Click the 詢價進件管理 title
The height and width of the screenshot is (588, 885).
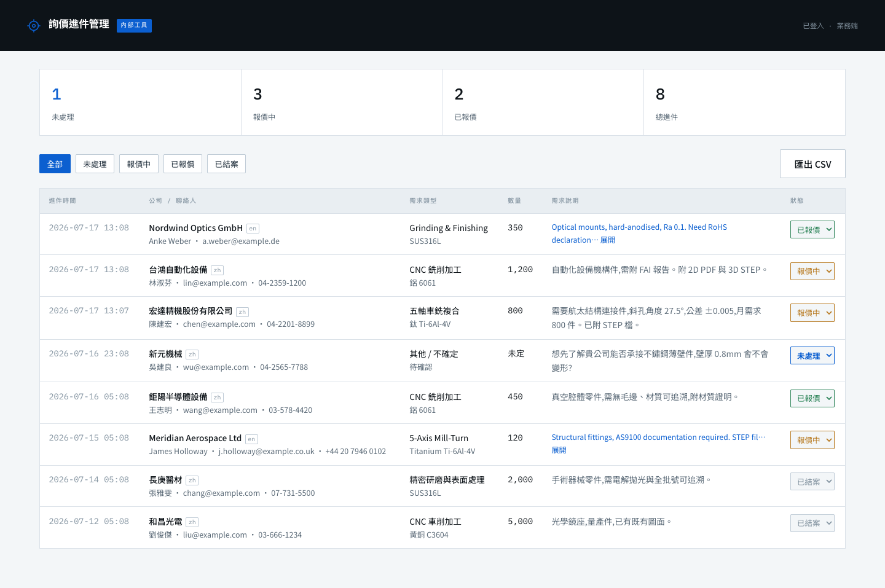pyautogui.click(x=79, y=24)
